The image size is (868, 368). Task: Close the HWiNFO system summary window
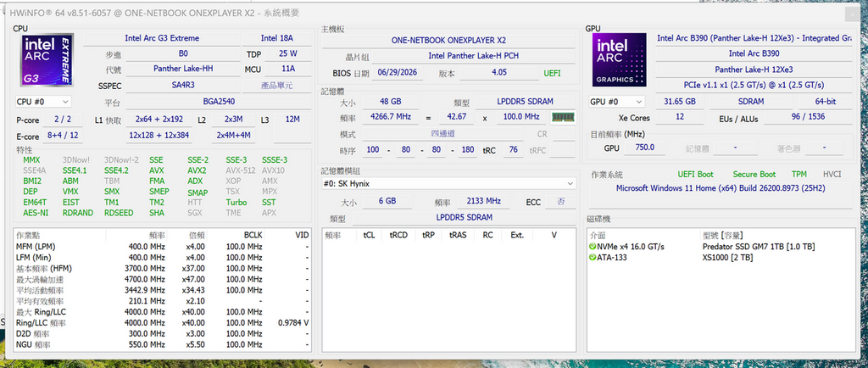[x=854, y=15]
